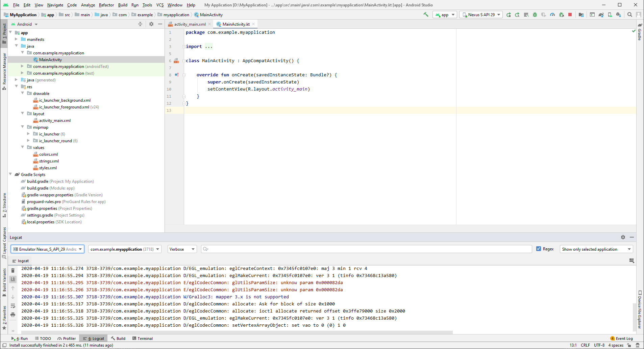Screen dimensions: 644x349
Task: Stop the running app with the red square
Action: (570, 15)
